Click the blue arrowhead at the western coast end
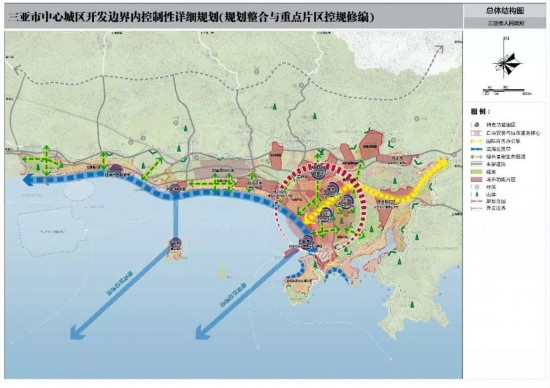The width and height of the screenshot is (550, 388). tap(27, 180)
